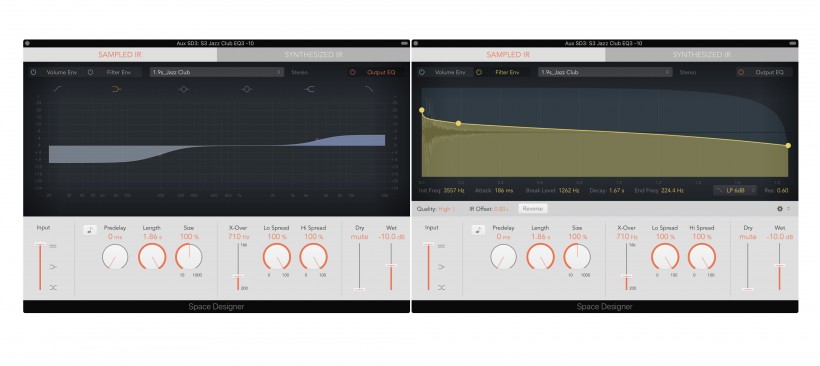Image resolution: width=820 pixels, height=366 pixels.
Task: Select the first parametric EQ band icon
Action: (183, 89)
